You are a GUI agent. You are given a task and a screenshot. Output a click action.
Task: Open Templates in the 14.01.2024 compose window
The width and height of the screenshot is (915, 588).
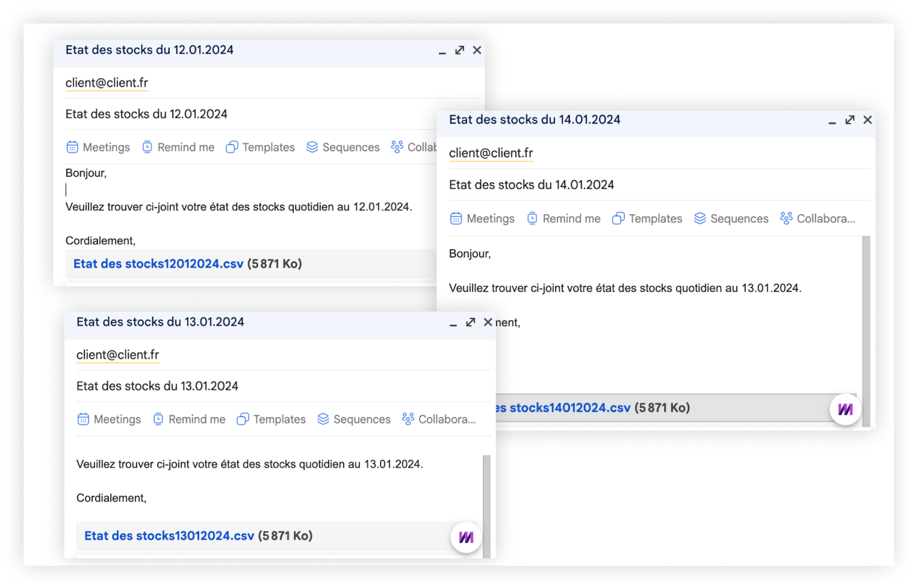(x=647, y=218)
